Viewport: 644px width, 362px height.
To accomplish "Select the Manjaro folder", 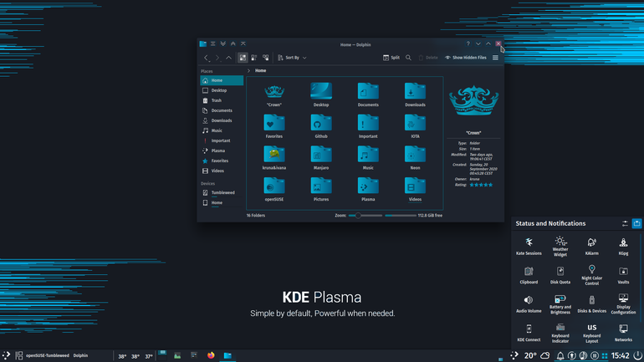I will tap(321, 158).
